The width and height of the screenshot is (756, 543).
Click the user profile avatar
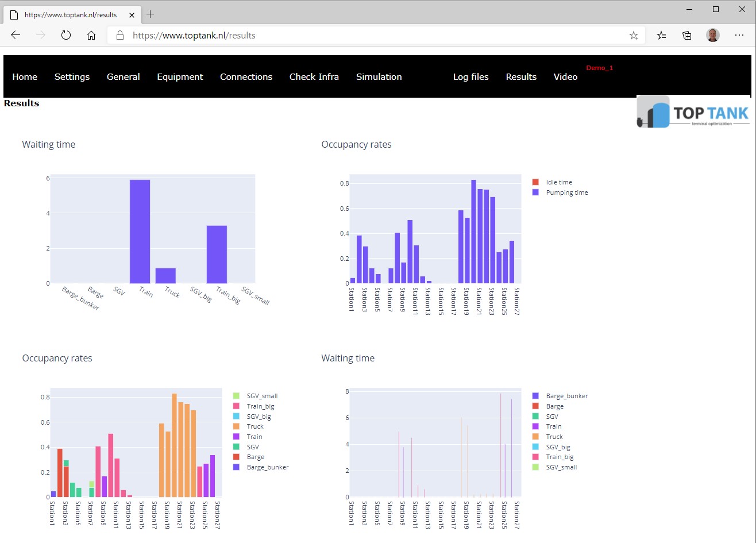[712, 35]
